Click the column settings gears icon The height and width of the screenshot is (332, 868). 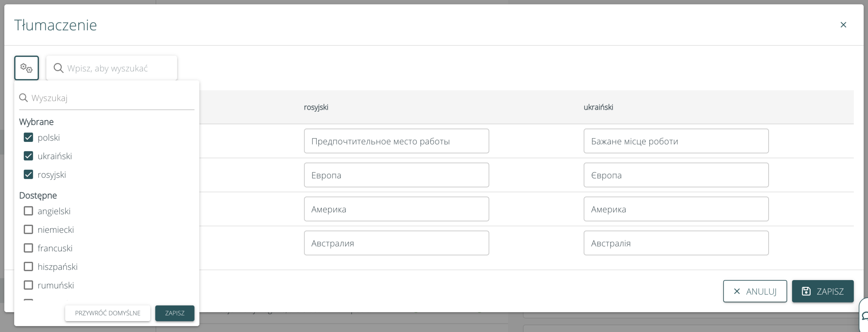coord(26,68)
